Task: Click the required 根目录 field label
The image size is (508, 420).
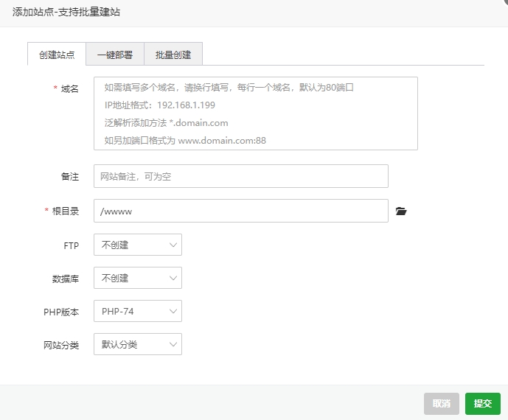Action: click(x=65, y=211)
